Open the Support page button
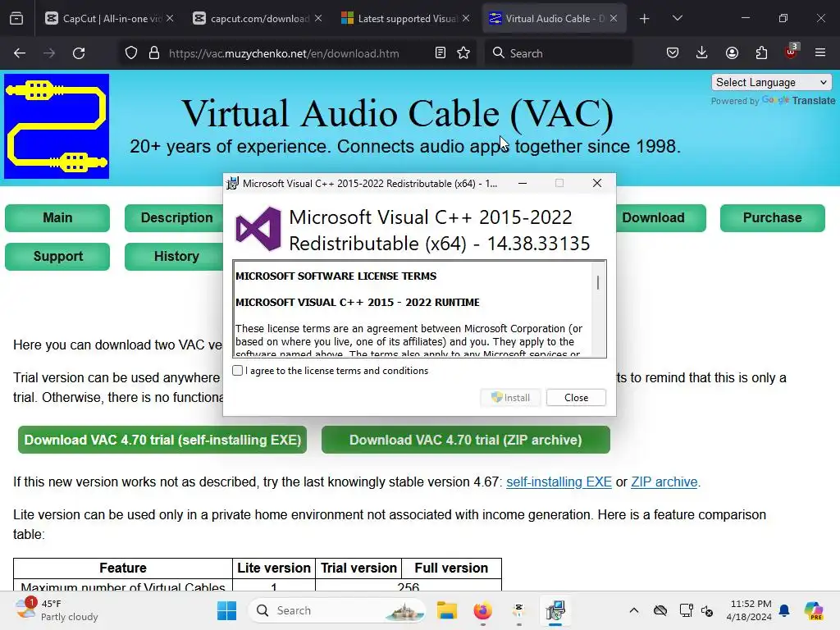Viewport: 840px width, 630px height. tap(57, 257)
